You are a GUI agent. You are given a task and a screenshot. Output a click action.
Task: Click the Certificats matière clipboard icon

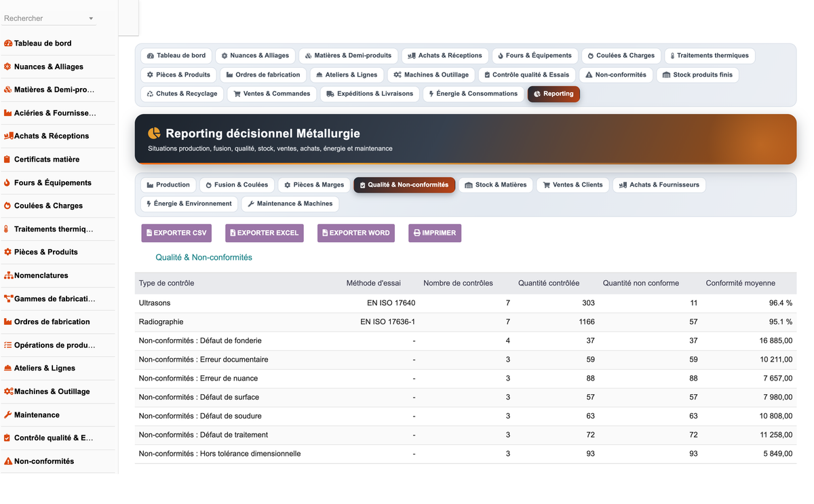pyautogui.click(x=7, y=159)
